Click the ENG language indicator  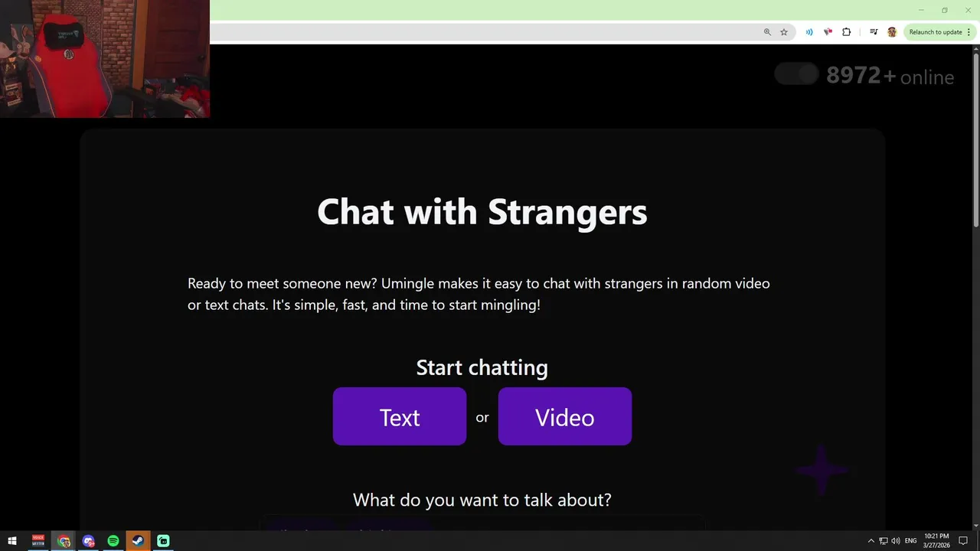click(x=910, y=541)
